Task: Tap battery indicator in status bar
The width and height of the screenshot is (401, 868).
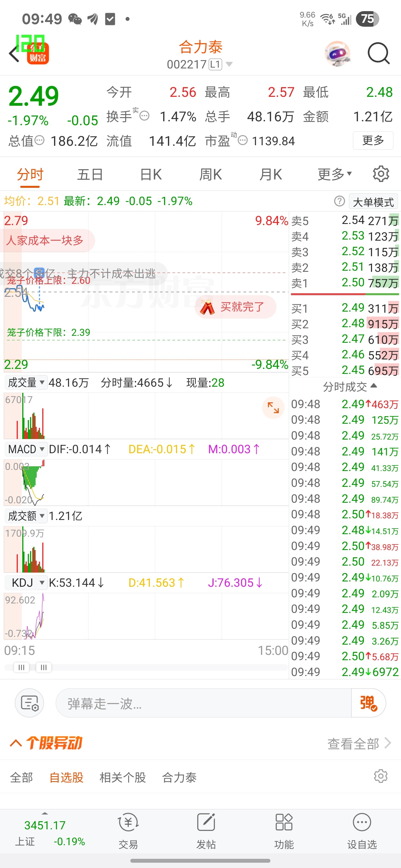Action: (x=368, y=19)
